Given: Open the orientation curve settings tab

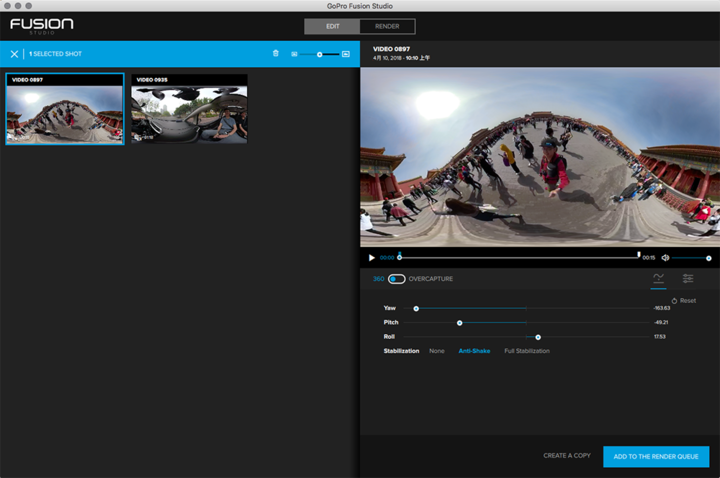Looking at the screenshot, I should pyautogui.click(x=658, y=278).
